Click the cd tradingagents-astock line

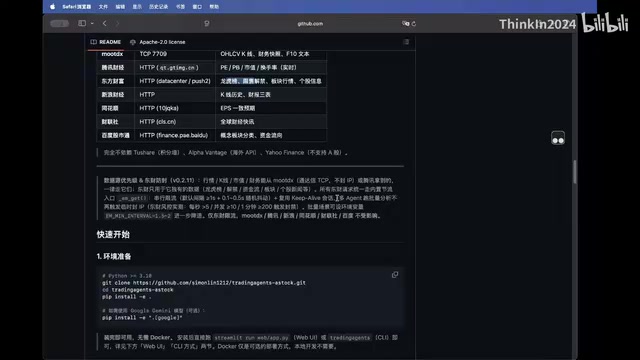click(138, 290)
